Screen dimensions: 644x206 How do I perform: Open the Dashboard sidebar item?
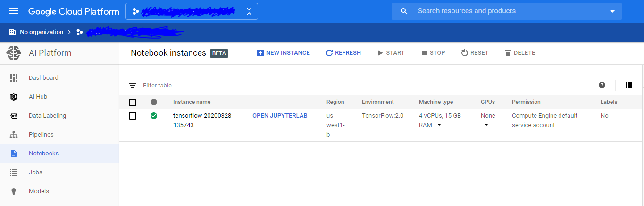tap(59, 78)
